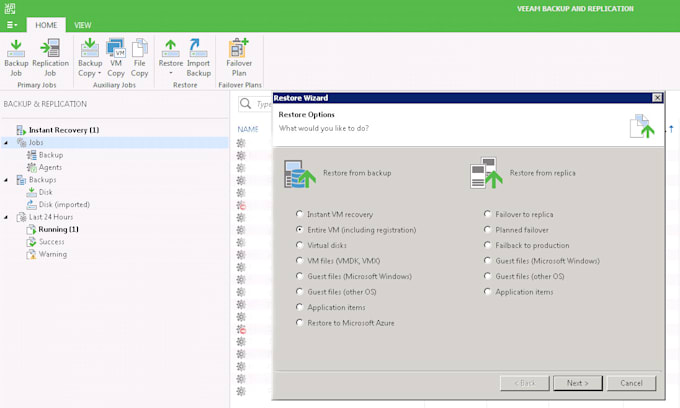Select Instant VM recovery option
This screenshot has width=680, height=408.
click(299, 214)
